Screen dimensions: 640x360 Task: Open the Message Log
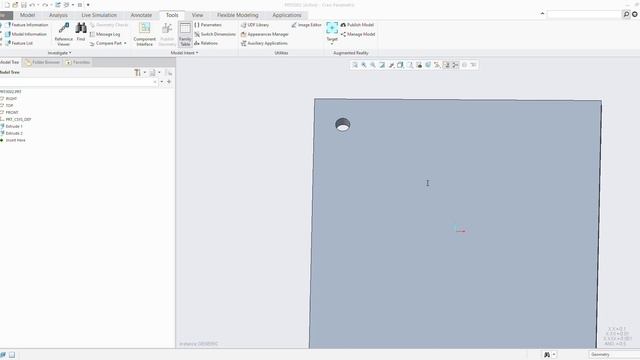click(105, 34)
